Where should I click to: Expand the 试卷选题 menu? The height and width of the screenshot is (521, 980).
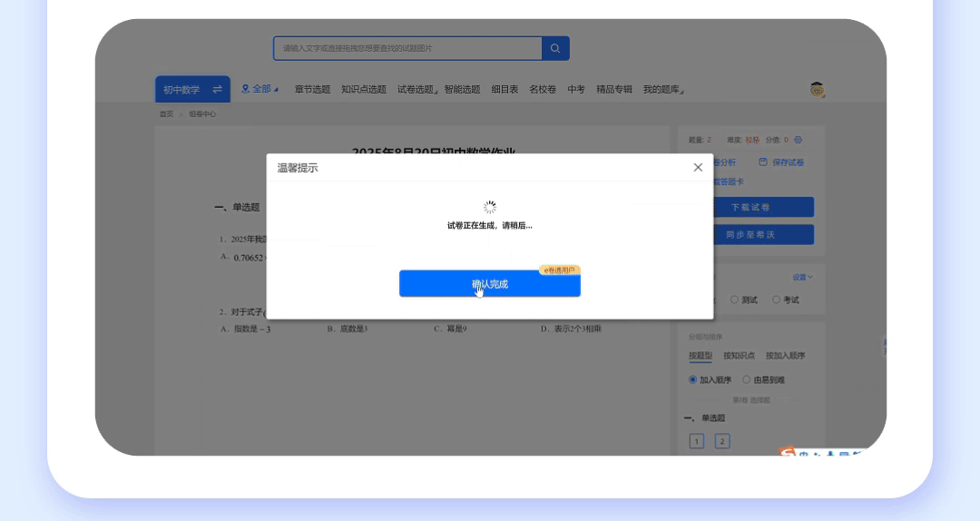tap(417, 89)
